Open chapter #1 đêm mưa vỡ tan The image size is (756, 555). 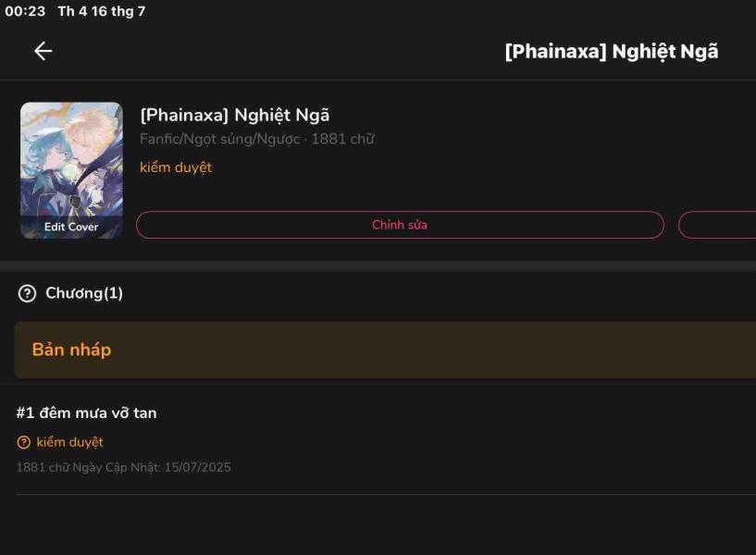[87, 413]
